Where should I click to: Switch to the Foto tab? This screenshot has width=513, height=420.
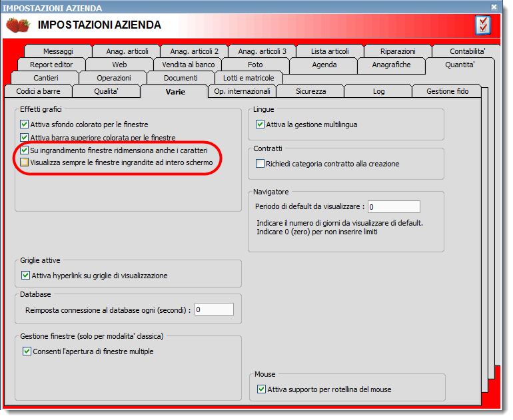click(x=255, y=65)
